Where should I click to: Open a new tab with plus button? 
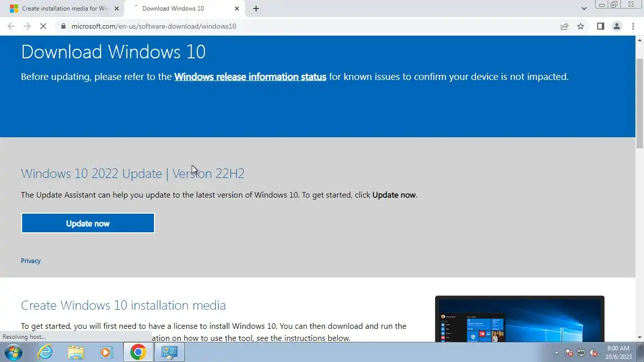tap(256, 9)
